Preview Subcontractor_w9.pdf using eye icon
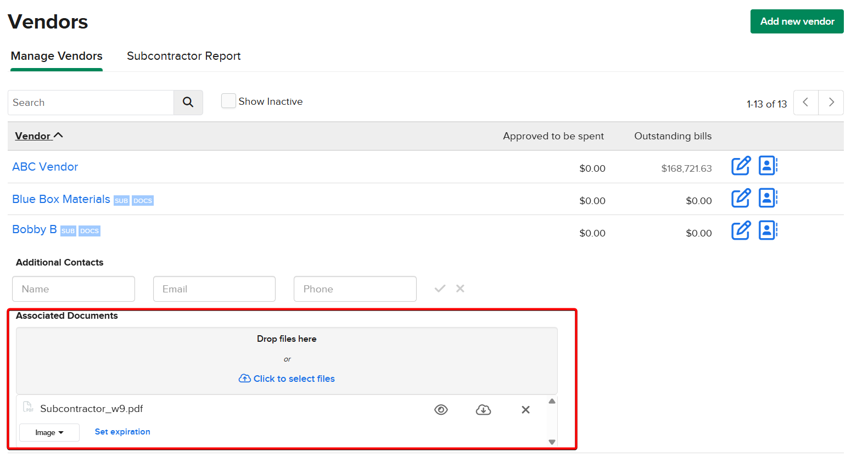Viewport: 868px width, 457px height. click(x=441, y=410)
